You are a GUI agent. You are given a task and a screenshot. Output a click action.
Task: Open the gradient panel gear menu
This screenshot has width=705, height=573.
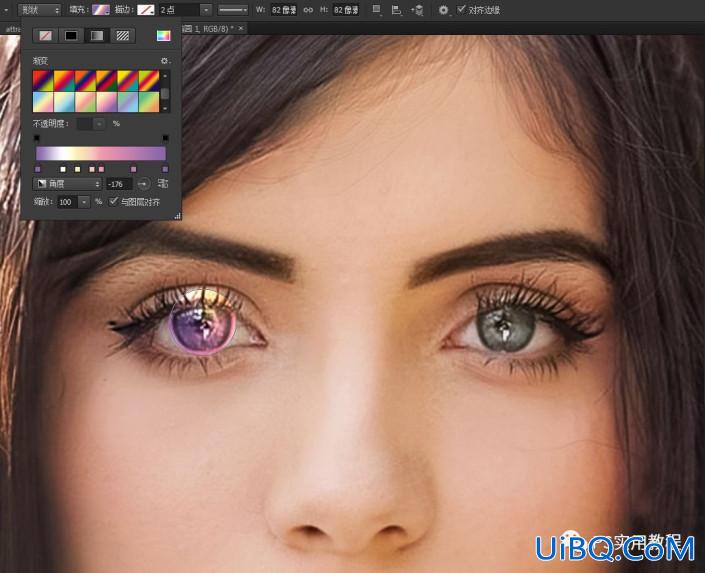165,60
